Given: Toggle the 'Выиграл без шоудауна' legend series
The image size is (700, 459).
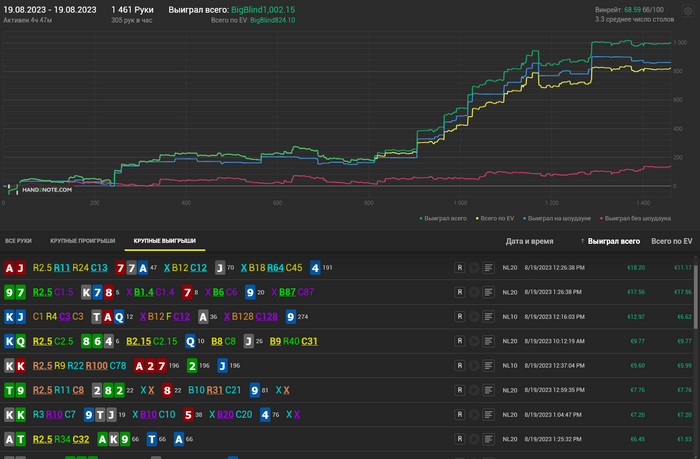Looking at the screenshot, I should [x=636, y=218].
